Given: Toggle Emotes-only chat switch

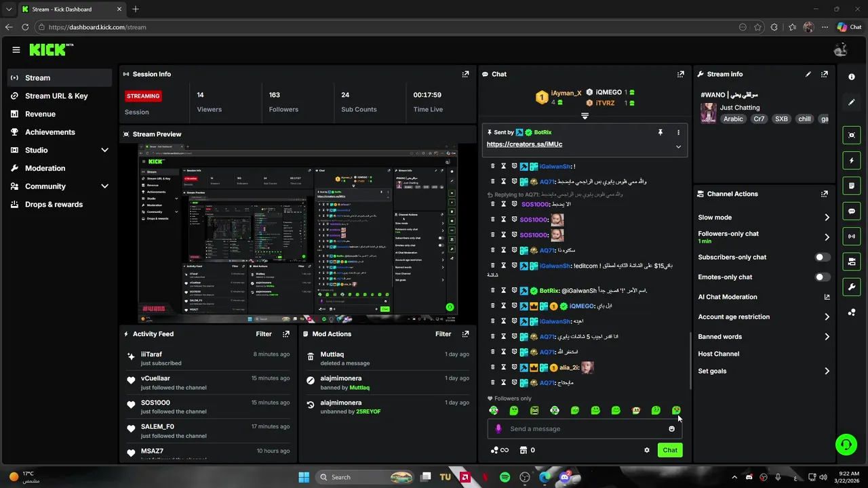Looking at the screenshot, I should pyautogui.click(x=822, y=277).
